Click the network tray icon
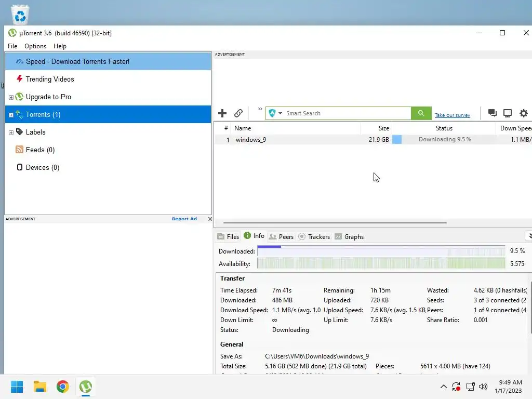 tap(470, 387)
